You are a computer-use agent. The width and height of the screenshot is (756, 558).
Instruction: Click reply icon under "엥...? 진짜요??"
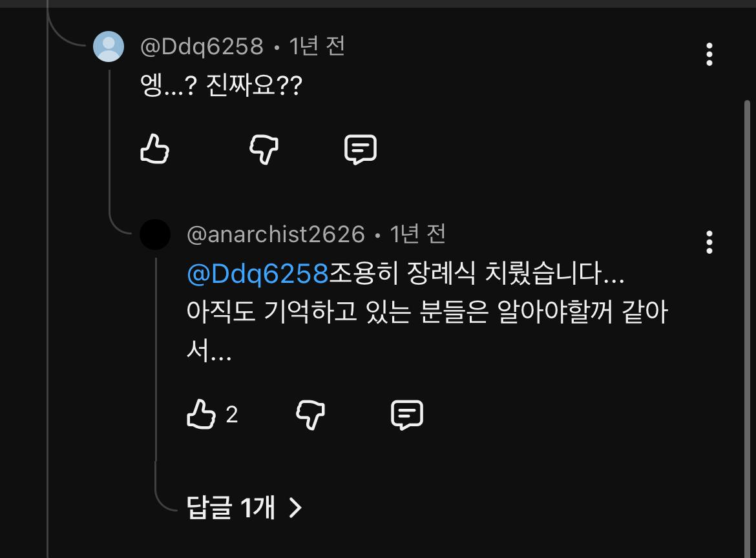click(360, 149)
